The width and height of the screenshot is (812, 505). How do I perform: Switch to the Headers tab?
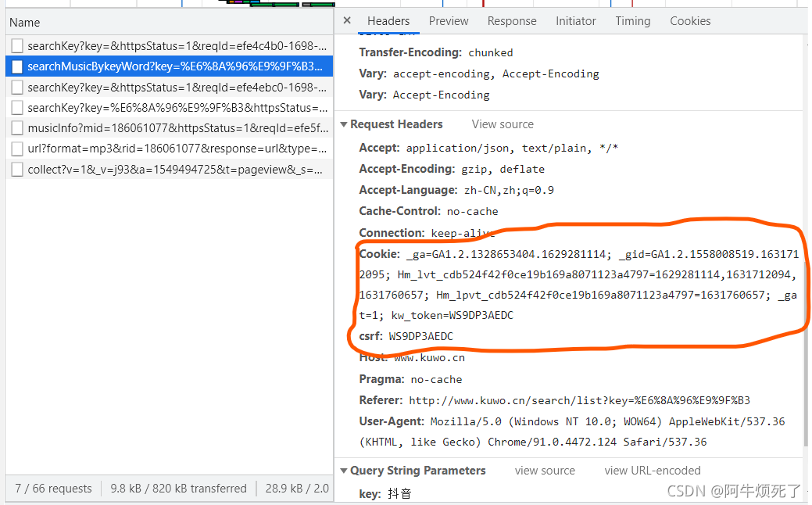[388, 21]
